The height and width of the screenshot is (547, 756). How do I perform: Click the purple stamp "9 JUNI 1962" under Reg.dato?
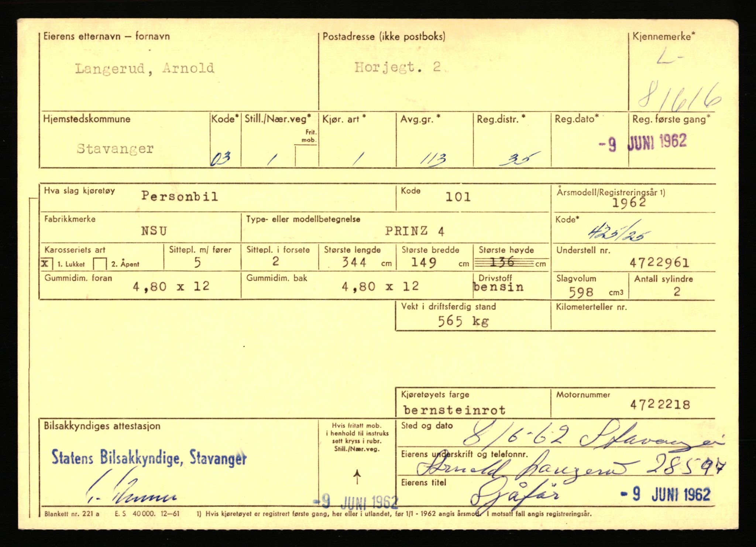(643, 143)
